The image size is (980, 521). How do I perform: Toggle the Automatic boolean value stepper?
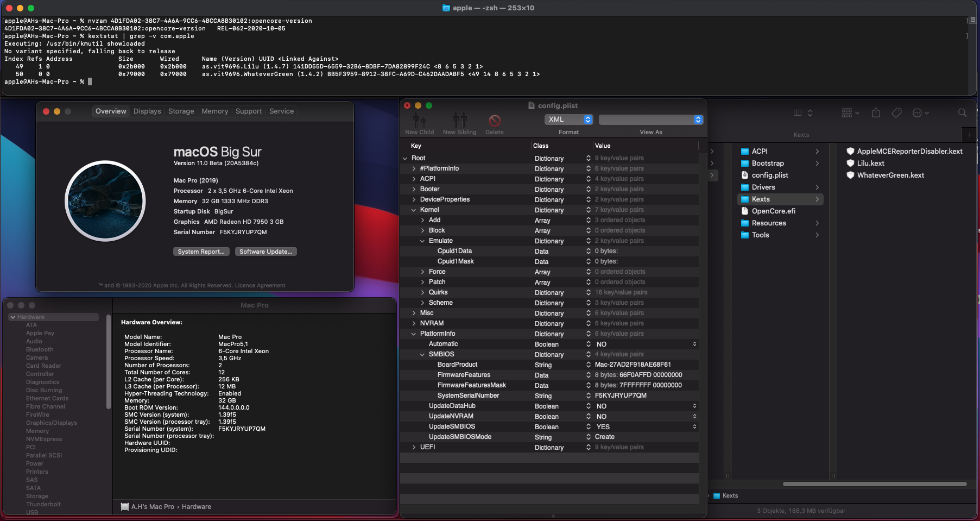pyautogui.click(x=694, y=344)
